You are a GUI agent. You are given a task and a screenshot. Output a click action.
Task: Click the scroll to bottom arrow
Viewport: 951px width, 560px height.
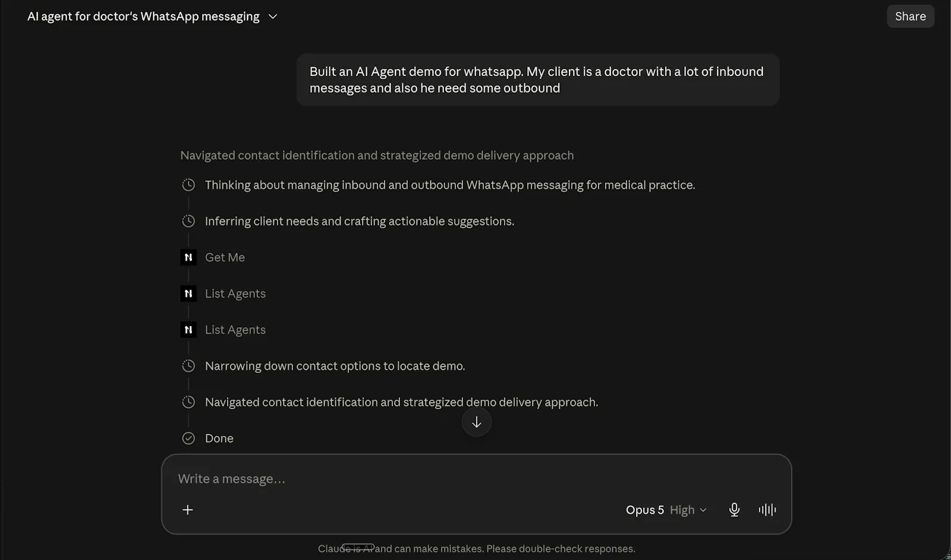point(477,422)
